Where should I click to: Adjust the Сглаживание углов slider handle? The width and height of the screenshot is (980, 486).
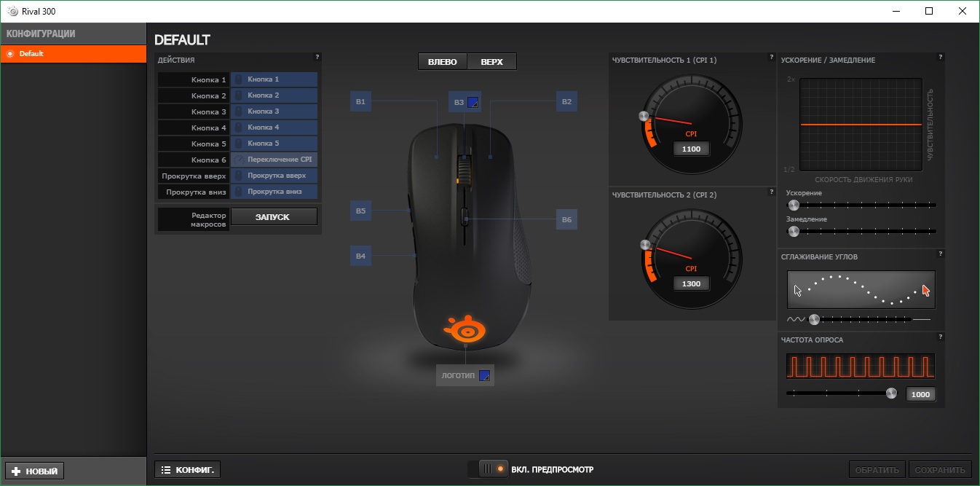point(814,319)
